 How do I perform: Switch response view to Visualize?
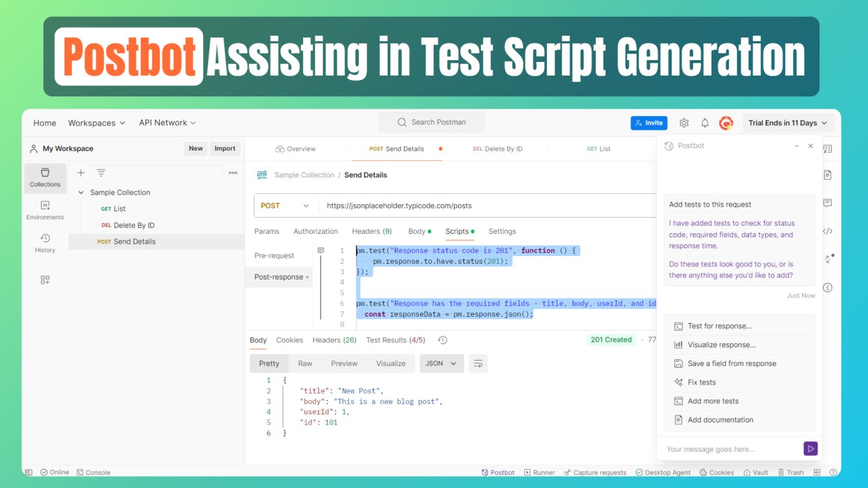pyautogui.click(x=391, y=363)
